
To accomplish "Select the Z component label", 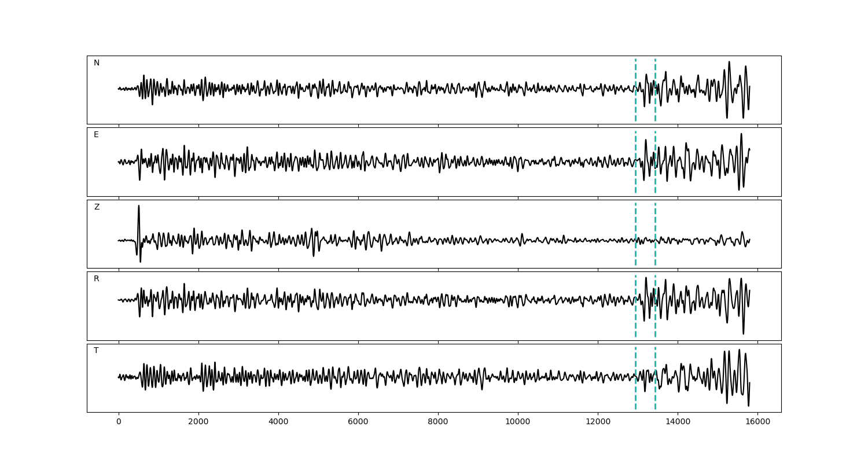I will pyautogui.click(x=97, y=207).
